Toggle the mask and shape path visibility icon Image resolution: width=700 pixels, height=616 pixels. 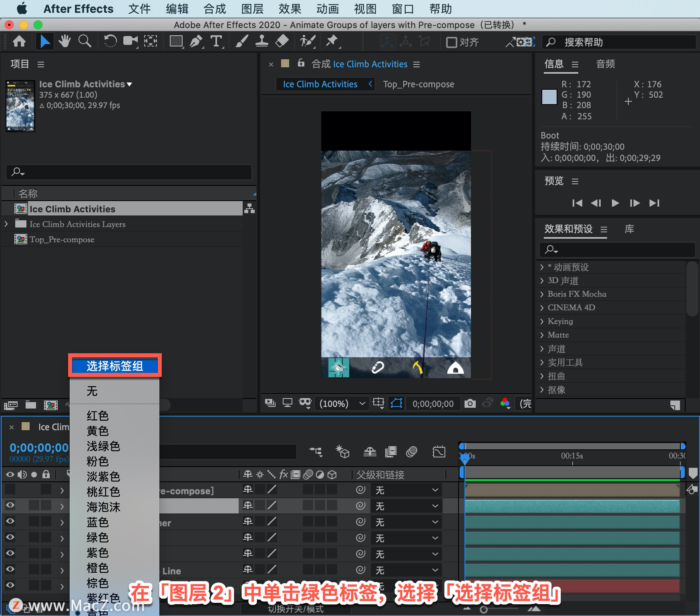(396, 403)
